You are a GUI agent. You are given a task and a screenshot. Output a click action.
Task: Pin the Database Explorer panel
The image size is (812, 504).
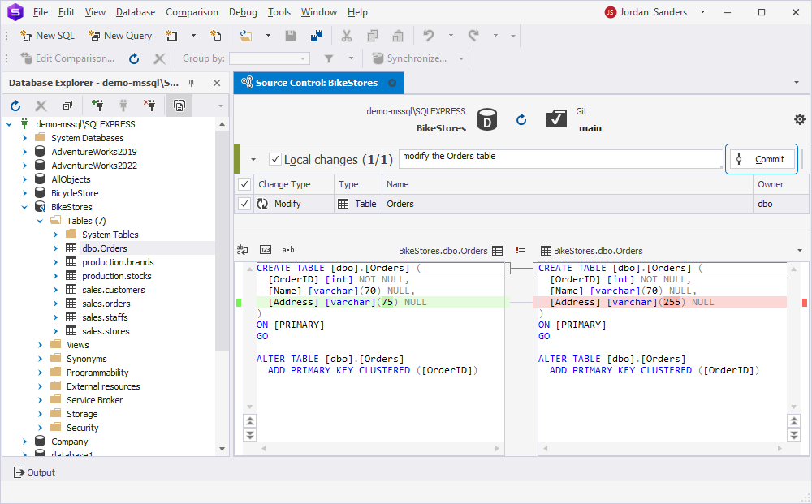coord(191,83)
